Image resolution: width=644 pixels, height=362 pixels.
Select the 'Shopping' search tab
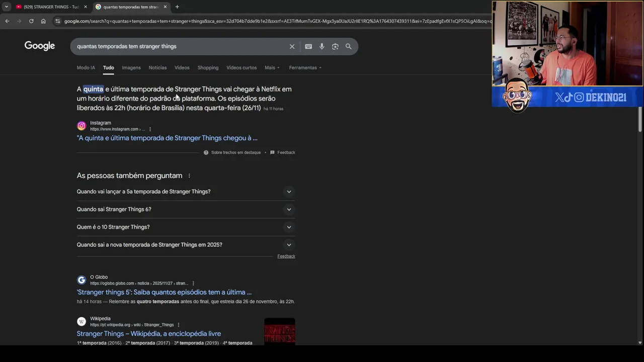point(208,67)
